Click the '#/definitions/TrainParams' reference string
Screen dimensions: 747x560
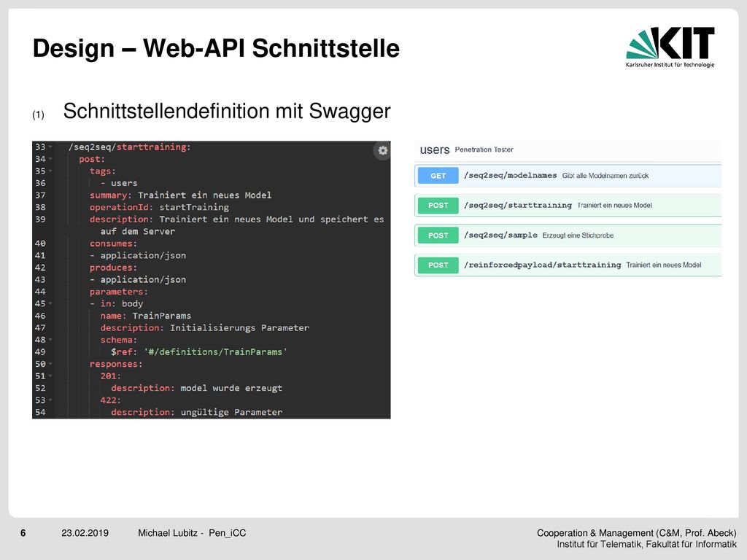215,352
